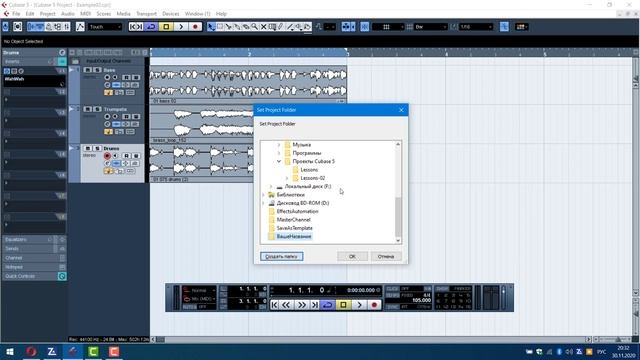Select the Range Selection tool
This screenshot has width=640, height=360.
click(220, 27)
